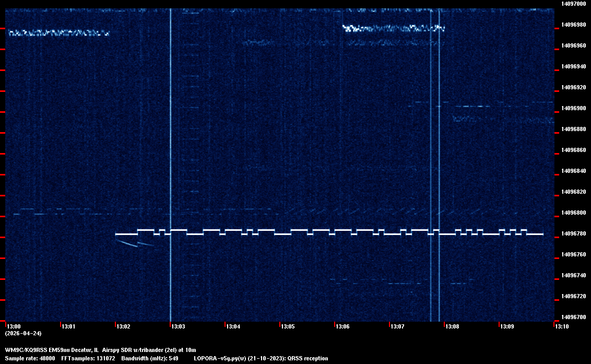The height and width of the screenshot is (364, 591).
Task: Click the 13:03 time axis label
Action: [x=178, y=327]
